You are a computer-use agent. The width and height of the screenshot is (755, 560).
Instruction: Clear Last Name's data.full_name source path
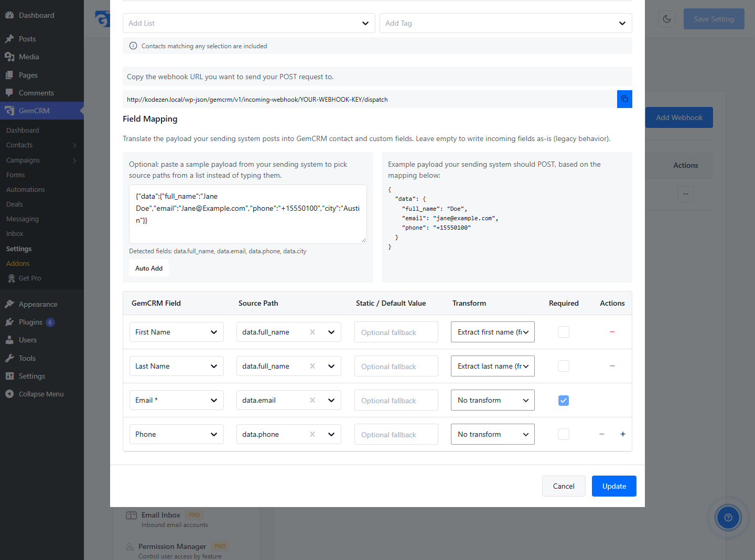coord(312,366)
